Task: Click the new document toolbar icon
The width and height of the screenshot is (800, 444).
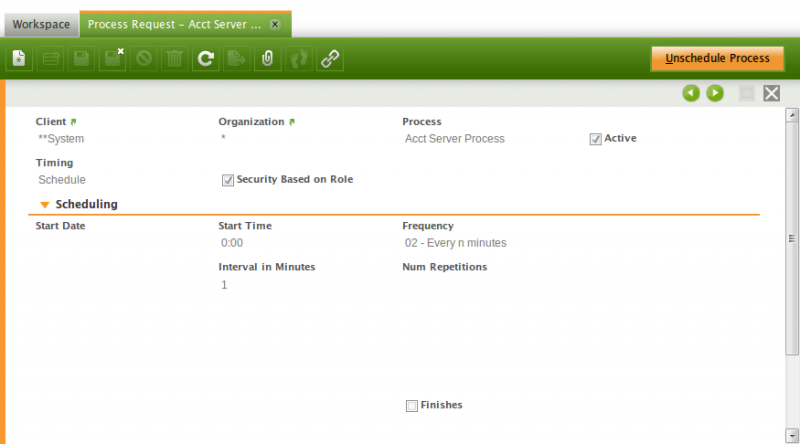Action: 20,59
